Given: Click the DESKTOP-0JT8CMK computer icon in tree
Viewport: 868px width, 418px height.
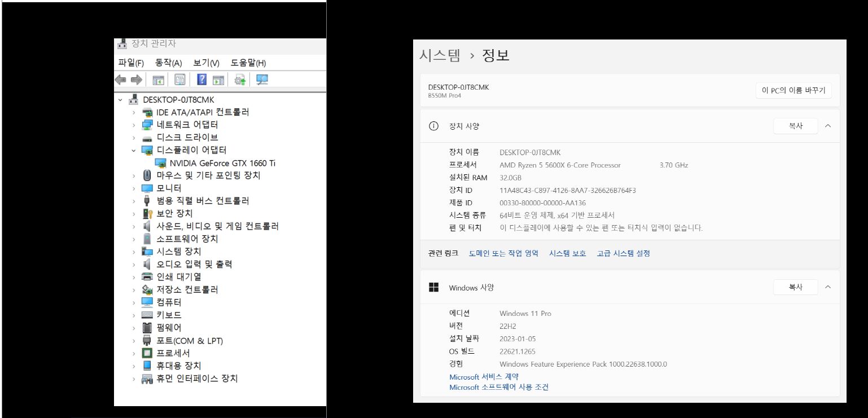Looking at the screenshot, I should point(134,99).
